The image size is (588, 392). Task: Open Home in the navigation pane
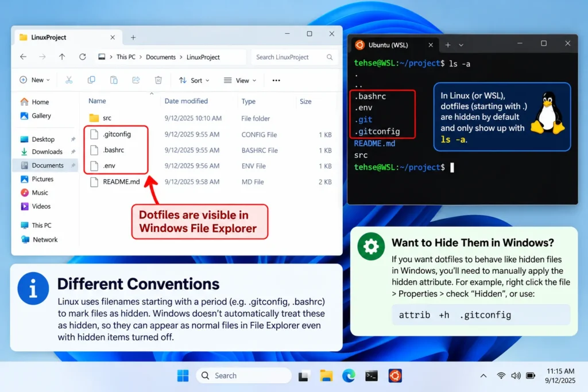pyautogui.click(x=34, y=102)
